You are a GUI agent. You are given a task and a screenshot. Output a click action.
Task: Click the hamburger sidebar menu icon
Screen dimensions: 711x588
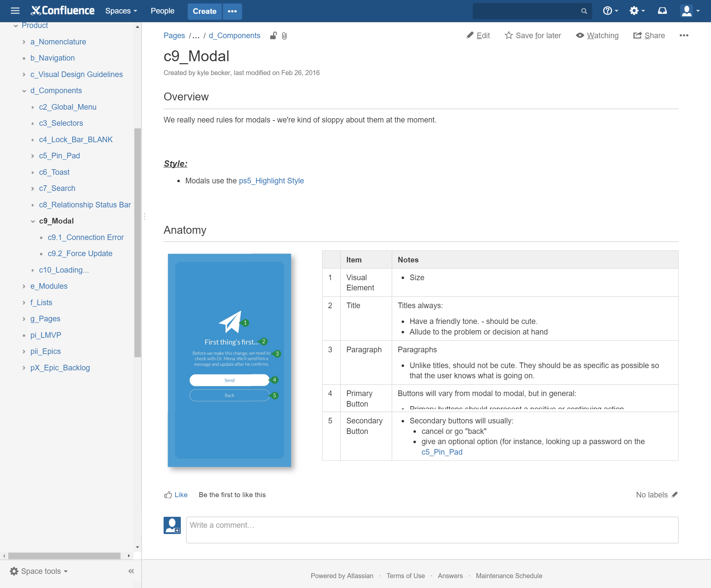click(x=15, y=11)
